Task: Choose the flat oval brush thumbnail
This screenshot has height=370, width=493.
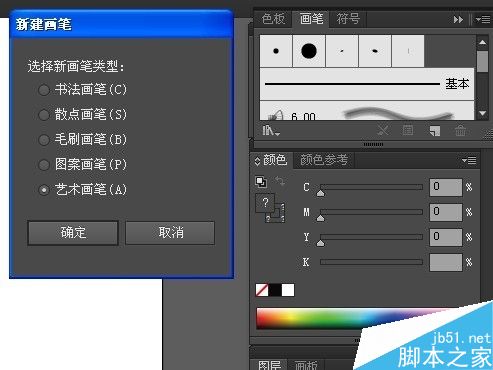Action: click(x=375, y=51)
